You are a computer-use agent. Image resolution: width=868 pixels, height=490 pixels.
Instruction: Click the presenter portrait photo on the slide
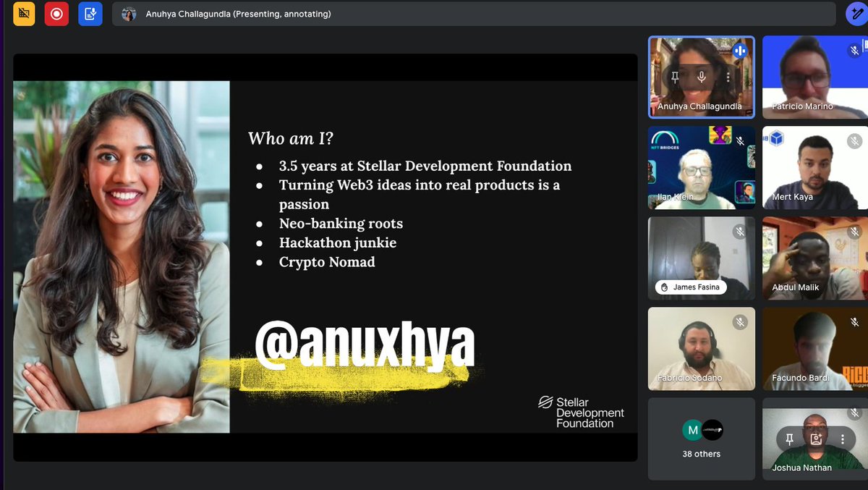point(122,256)
